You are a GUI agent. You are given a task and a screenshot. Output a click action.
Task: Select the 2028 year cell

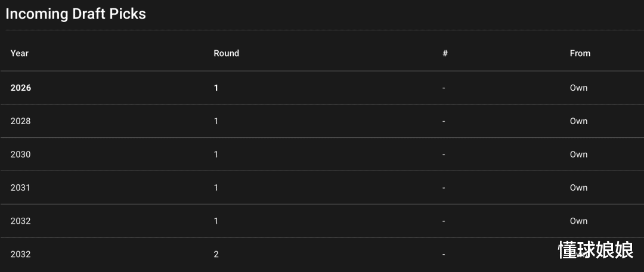pos(20,121)
